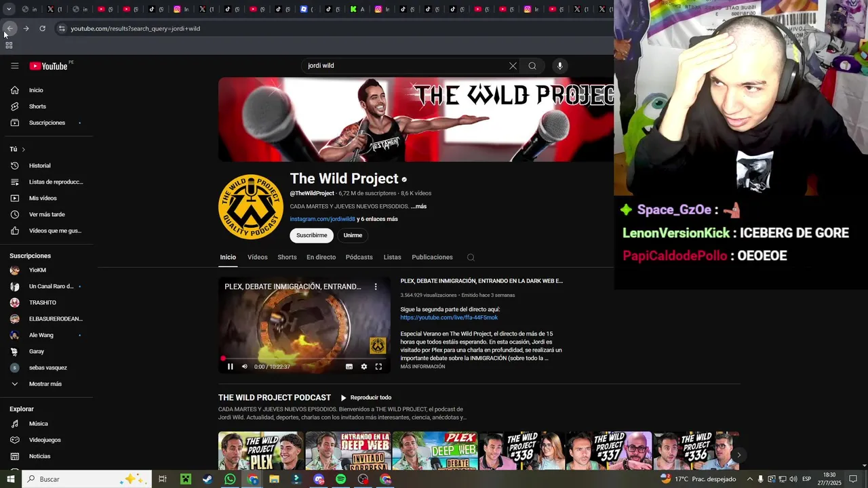Image resolution: width=868 pixels, height=488 pixels.
Task: Mute the featured video volume
Action: (x=245, y=367)
